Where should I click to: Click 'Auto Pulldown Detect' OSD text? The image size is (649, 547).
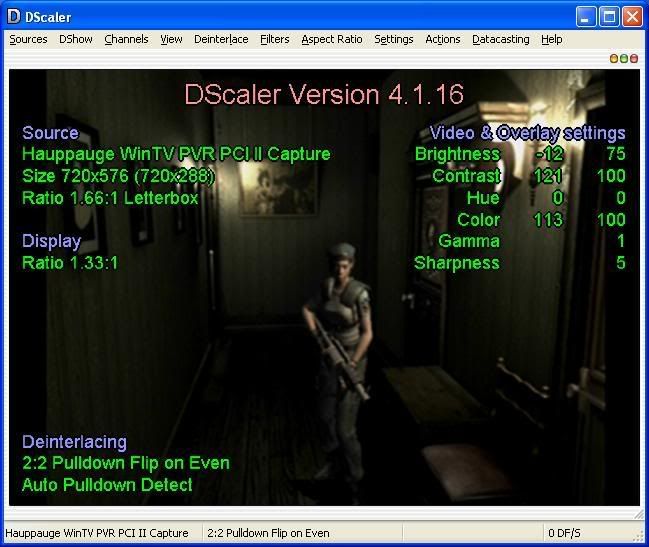point(107,485)
